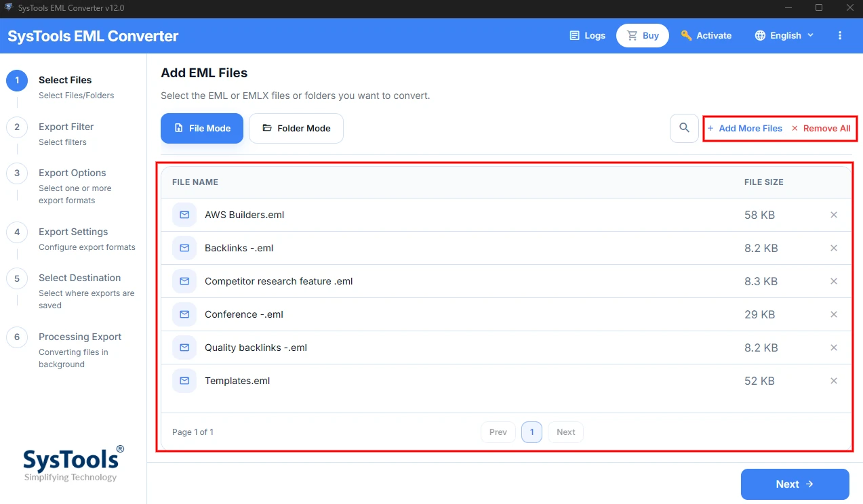Click the search magnifier icon

pyautogui.click(x=684, y=128)
